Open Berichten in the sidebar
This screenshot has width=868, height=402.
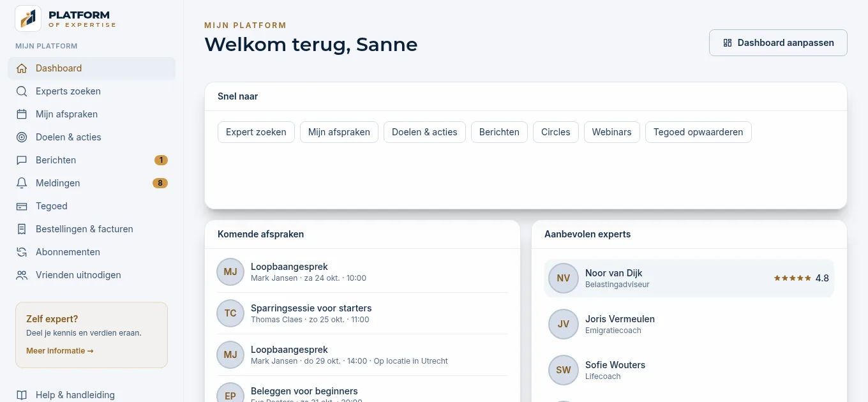[91, 160]
